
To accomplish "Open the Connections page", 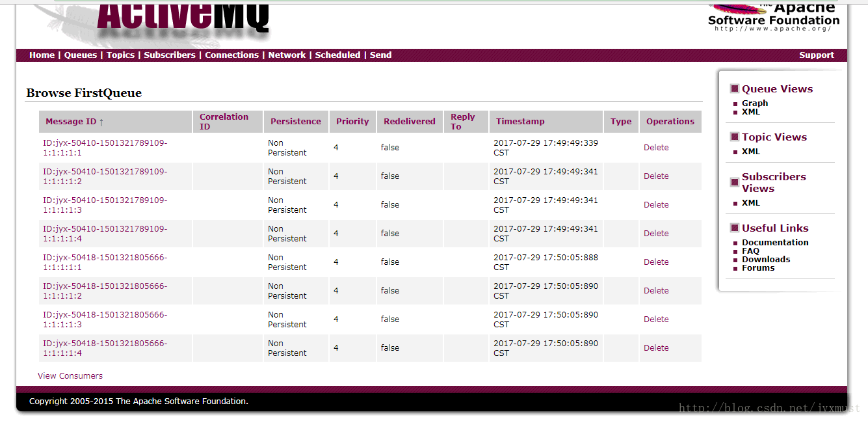I will pyautogui.click(x=232, y=55).
